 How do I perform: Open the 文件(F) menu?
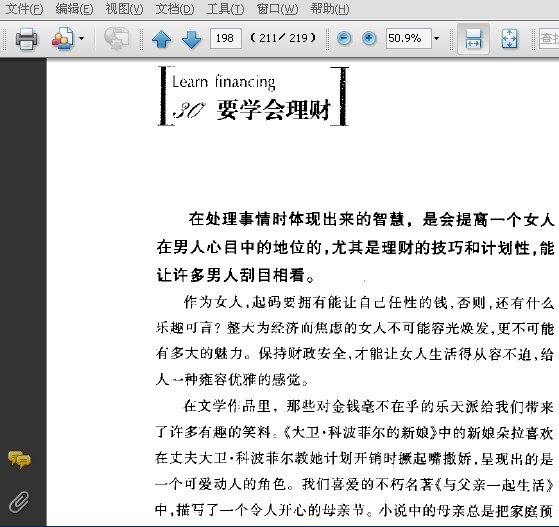pos(24,8)
